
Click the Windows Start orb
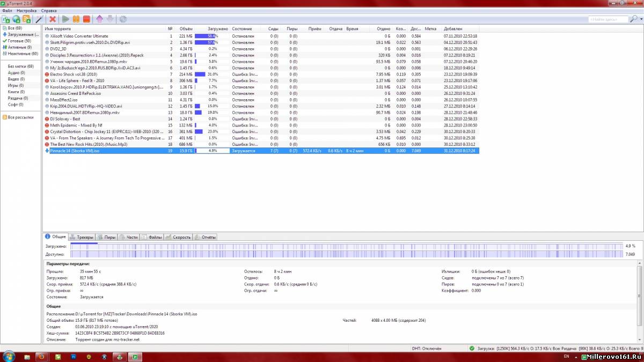click(9, 356)
